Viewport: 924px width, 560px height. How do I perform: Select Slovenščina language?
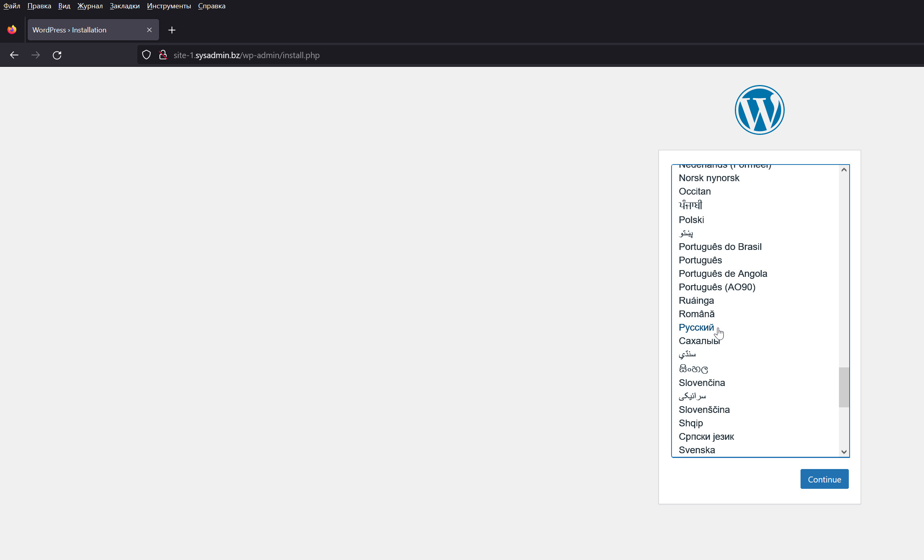click(x=755, y=410)
